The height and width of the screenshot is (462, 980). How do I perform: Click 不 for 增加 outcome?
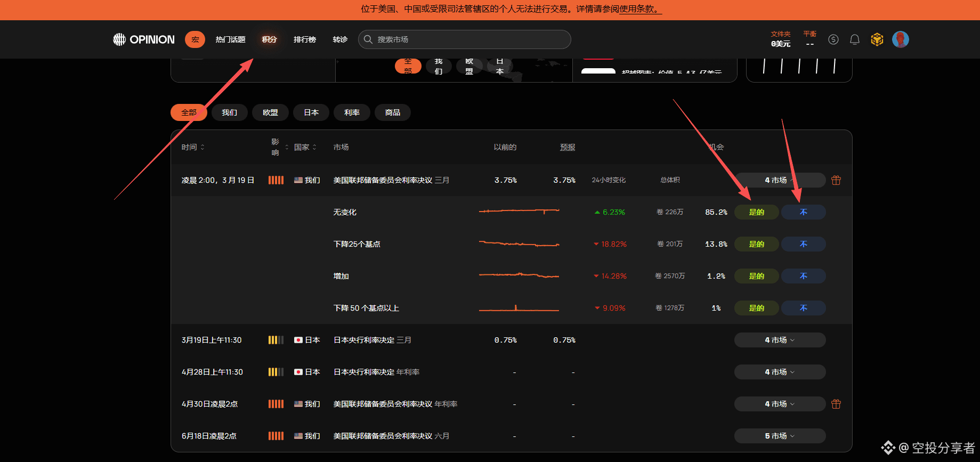[x=804, y=276]
